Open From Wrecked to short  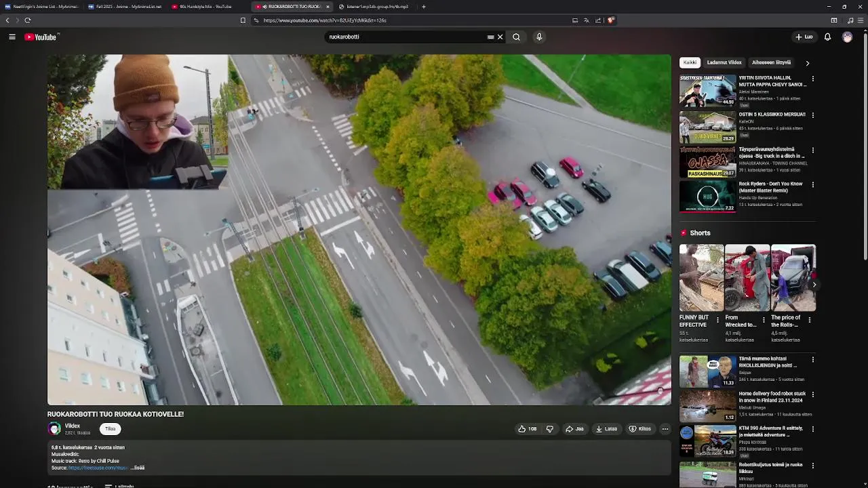(747, 278)
